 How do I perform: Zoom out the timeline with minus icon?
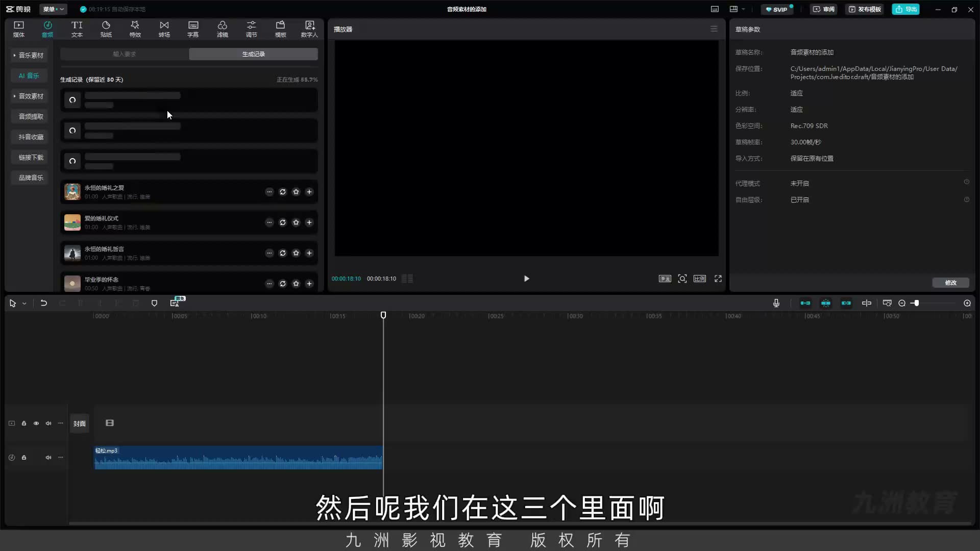click(x=902, y=303)
